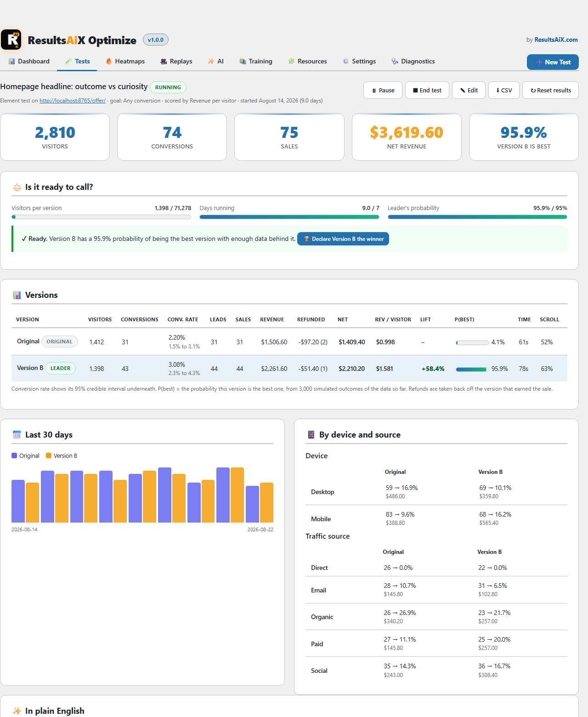
Task: Click the LEADER badge on Version B
Action: pos(61,368)
